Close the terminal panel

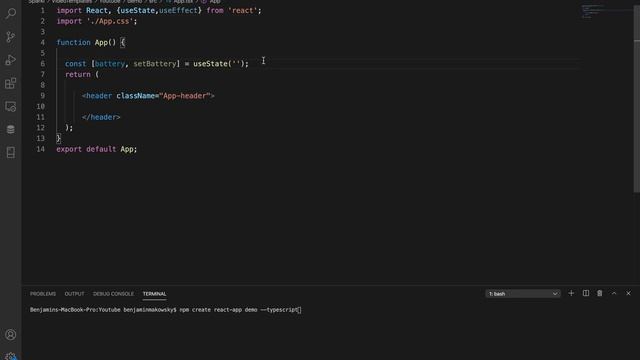(x=628, y=293)
